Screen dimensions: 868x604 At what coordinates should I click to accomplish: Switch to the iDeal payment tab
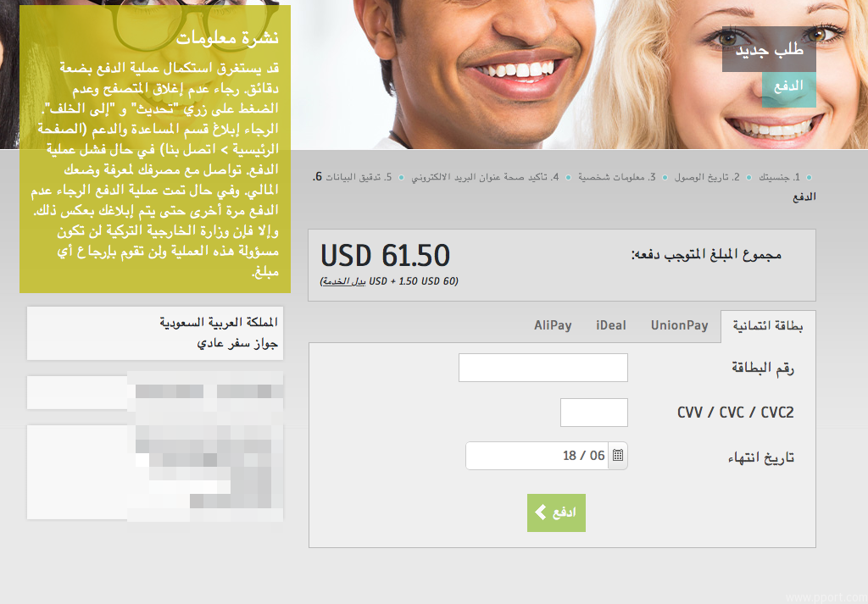click(x=610, y=326)
